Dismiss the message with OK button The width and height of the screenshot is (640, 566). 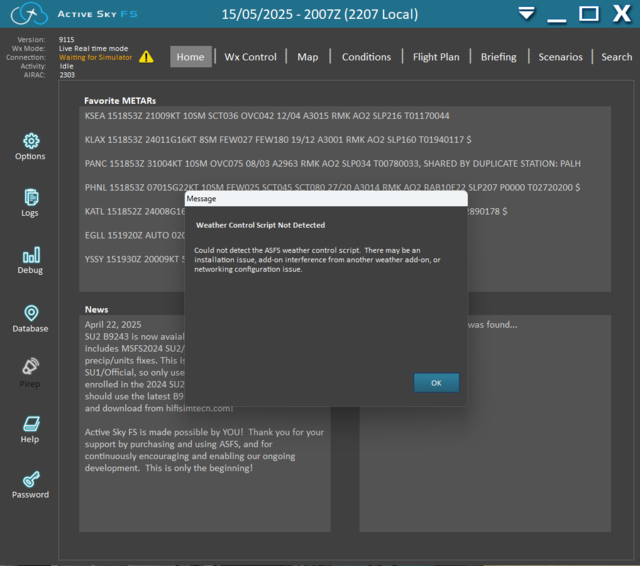(436, 383)
